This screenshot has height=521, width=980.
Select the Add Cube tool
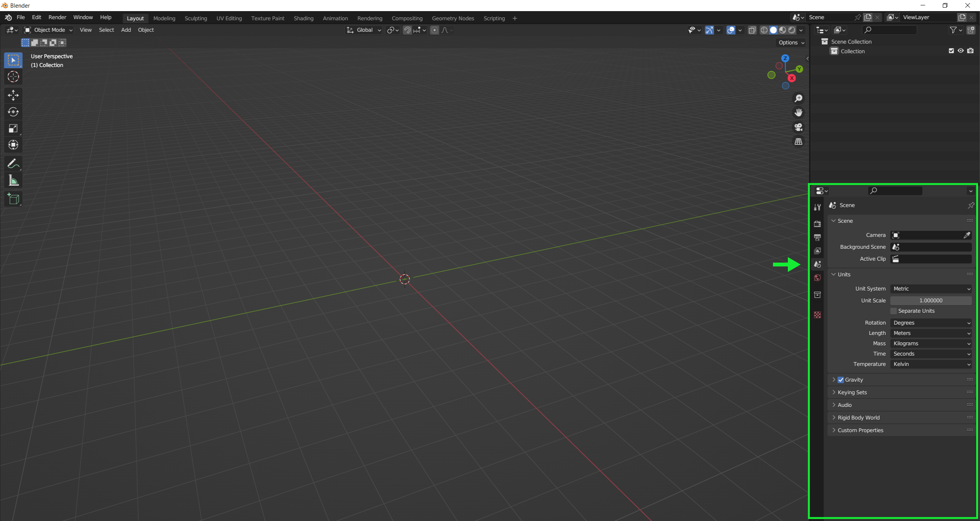click(x=13, y=199)
